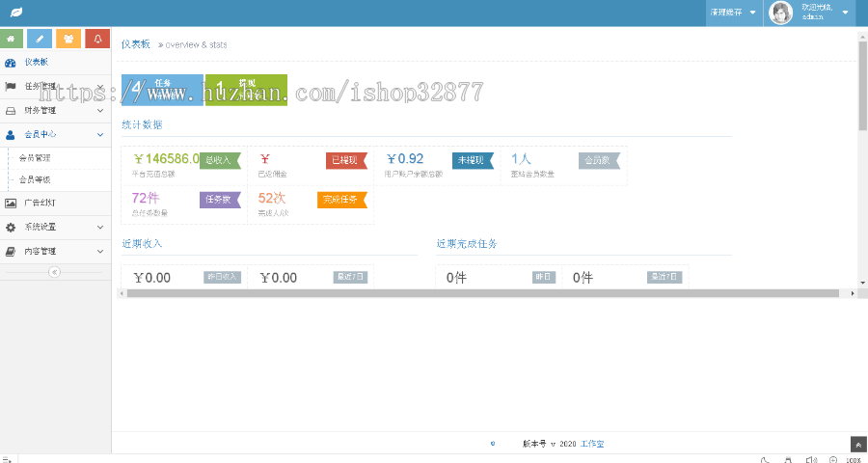Screen dimensions: 868x463
Task: Click the 最近7日 badge under 近期收入
Action: pos(350,277)
